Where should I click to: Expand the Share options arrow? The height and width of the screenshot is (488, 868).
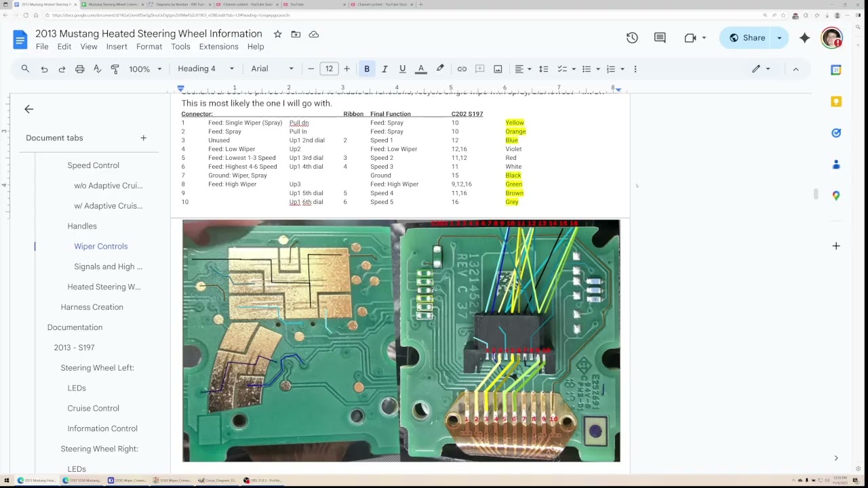coord(779,38)
